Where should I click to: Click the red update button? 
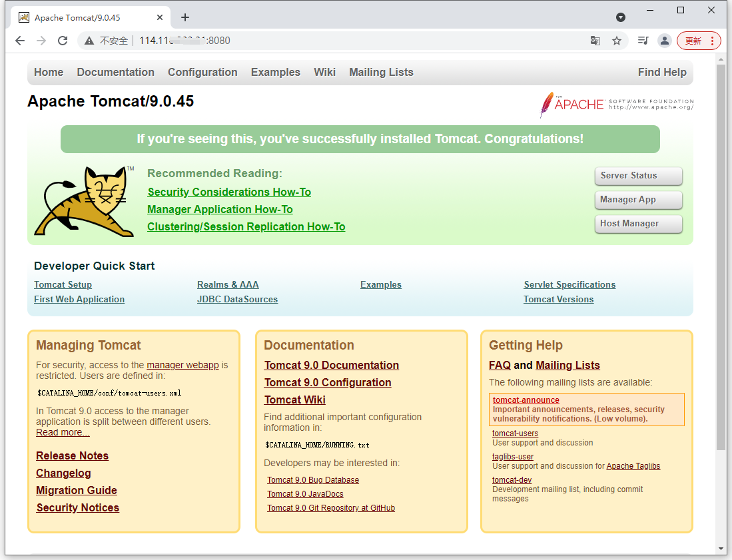coord(699,41)
